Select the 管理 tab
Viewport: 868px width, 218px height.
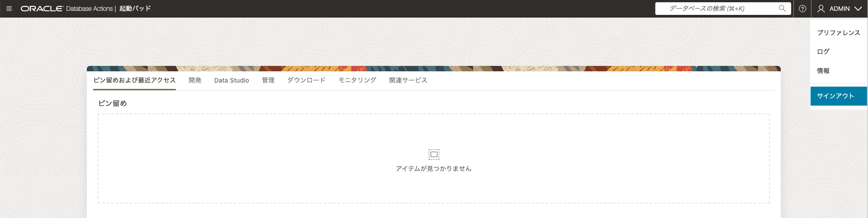click(x=268, y=80)
